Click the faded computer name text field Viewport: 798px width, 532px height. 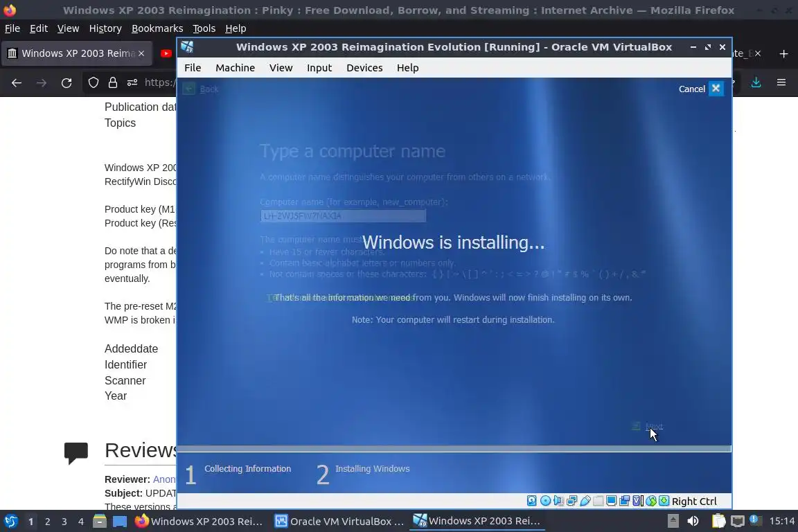point(343,216)
